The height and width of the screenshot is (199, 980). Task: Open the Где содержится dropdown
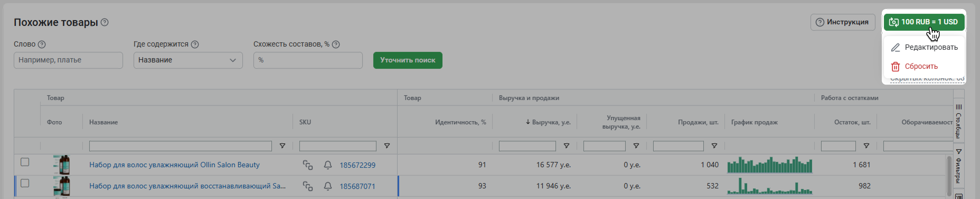pyautogui.click(x=188, y=60)
